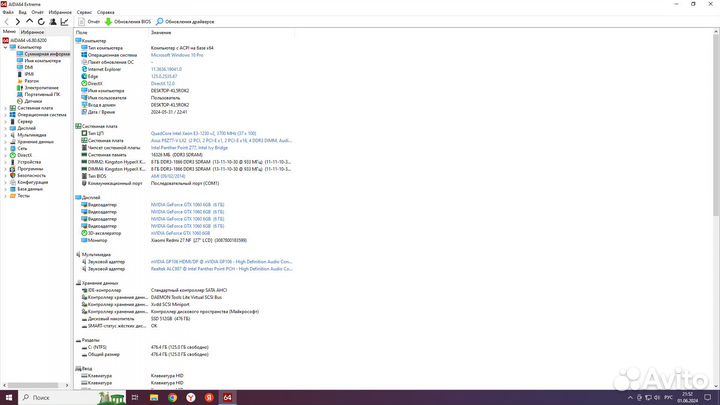Collapse the Компьютер tree branch arrow
This screenshot has width=720, height=405.
6,47
